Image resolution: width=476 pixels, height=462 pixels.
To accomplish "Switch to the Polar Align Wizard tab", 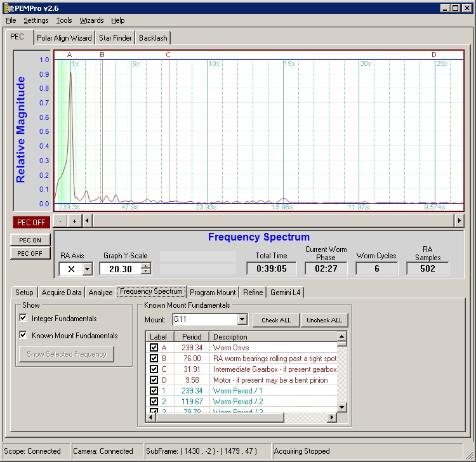I will pyautogui.click(x=64, y=38).
